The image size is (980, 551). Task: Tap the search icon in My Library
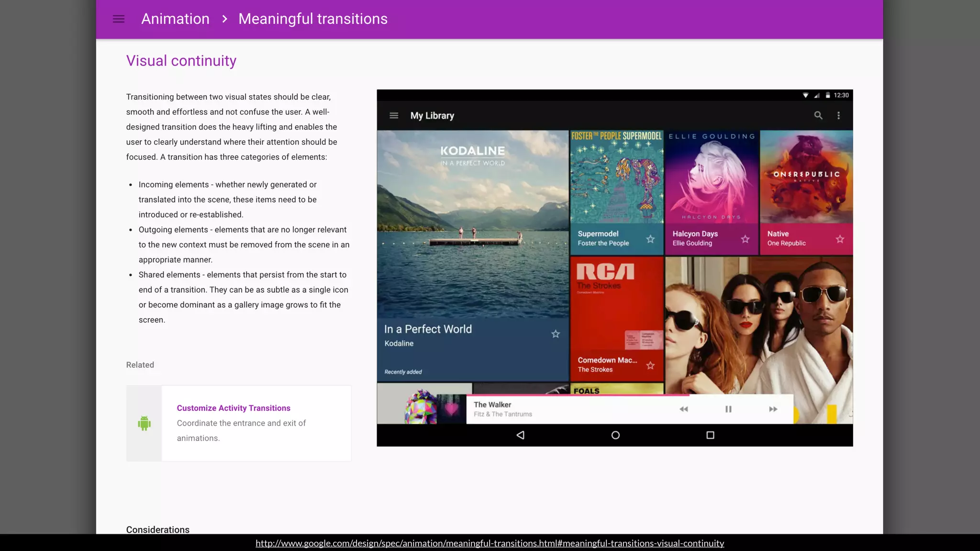(818, 115)
